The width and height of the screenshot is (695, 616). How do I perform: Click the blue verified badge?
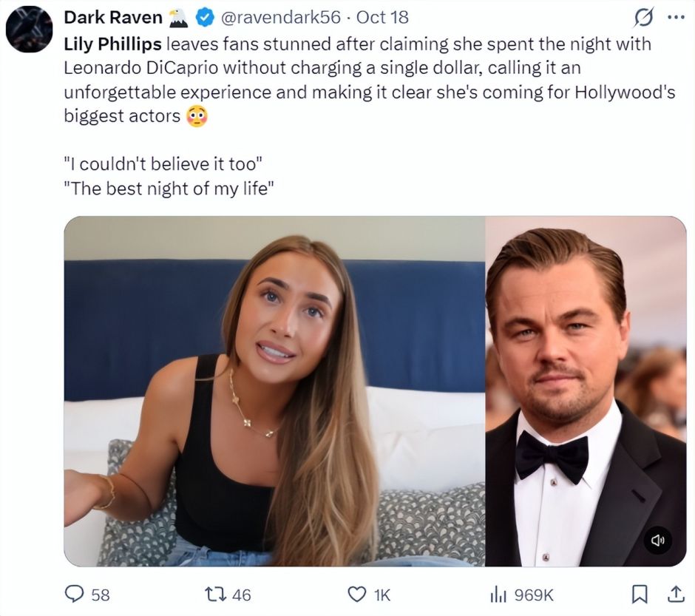[x=204, y=18]
